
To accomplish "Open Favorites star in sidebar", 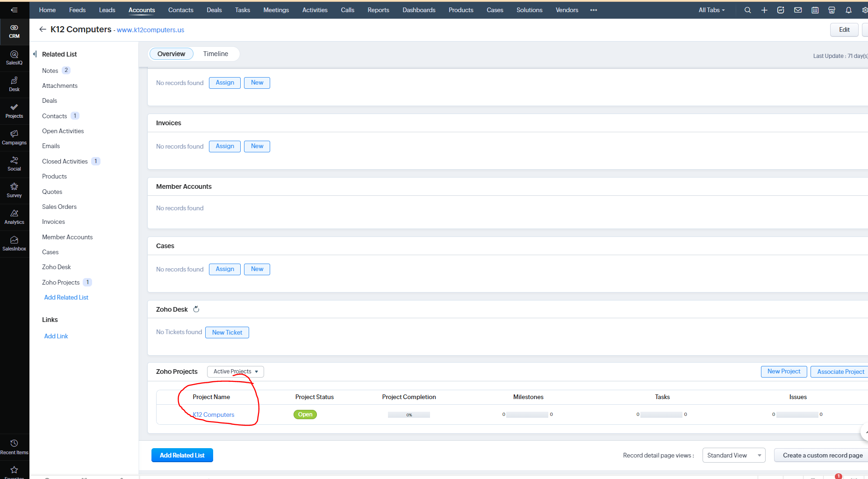I will [14, 470].
